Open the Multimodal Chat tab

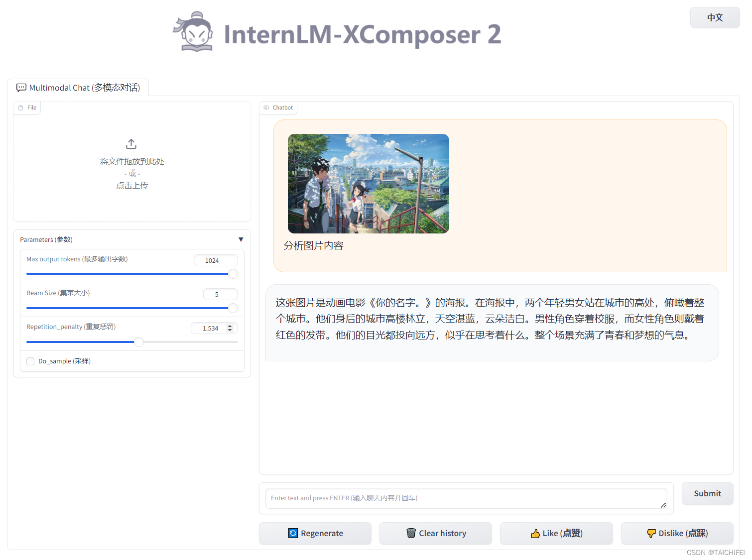[78, 88]
